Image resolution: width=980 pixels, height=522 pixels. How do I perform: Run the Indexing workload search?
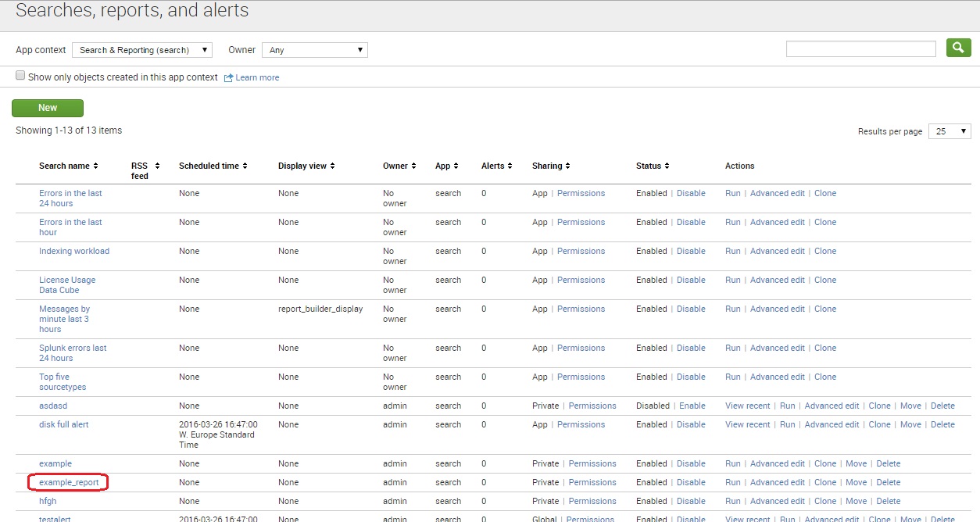(x=732, y=251)
